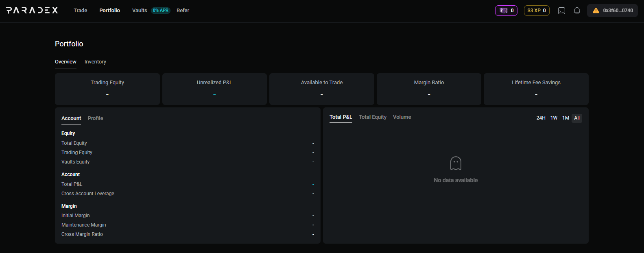Viewport: 644px width, 253px height.
Task: Open the purple loot box counter
Action: coord(506,11)
